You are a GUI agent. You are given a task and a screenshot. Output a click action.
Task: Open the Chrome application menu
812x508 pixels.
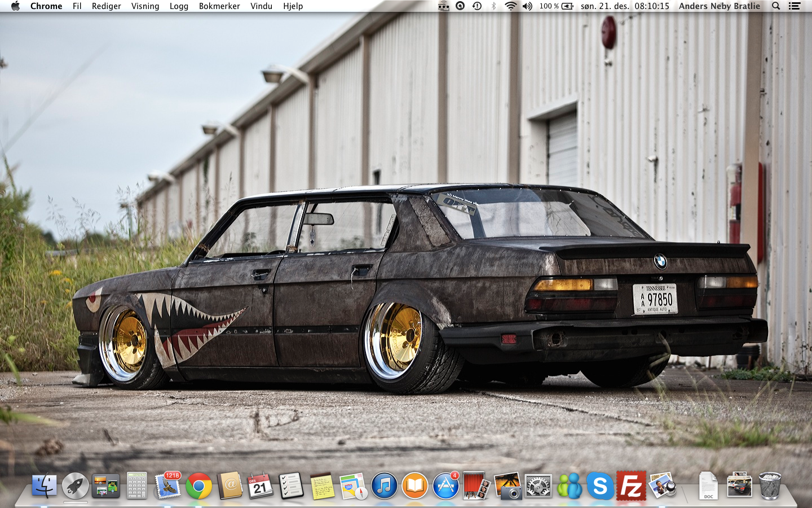[x=46, y=6]
